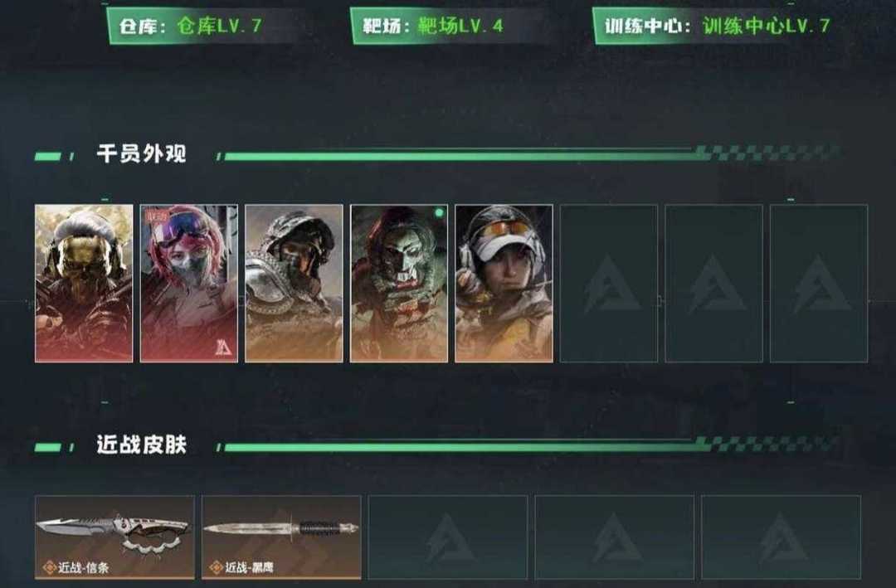
Task: Select the 近战-信条 knuckle knife skin
Action: (x=114, y=537)
